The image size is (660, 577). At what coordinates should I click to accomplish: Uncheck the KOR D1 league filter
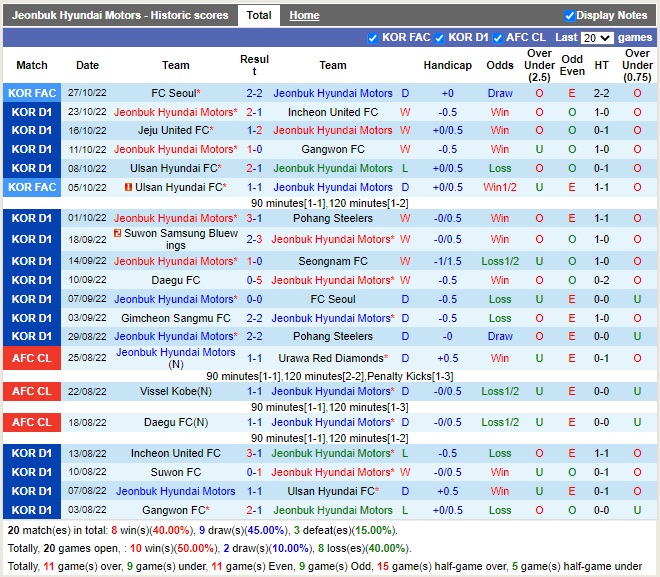coord(440,38)
